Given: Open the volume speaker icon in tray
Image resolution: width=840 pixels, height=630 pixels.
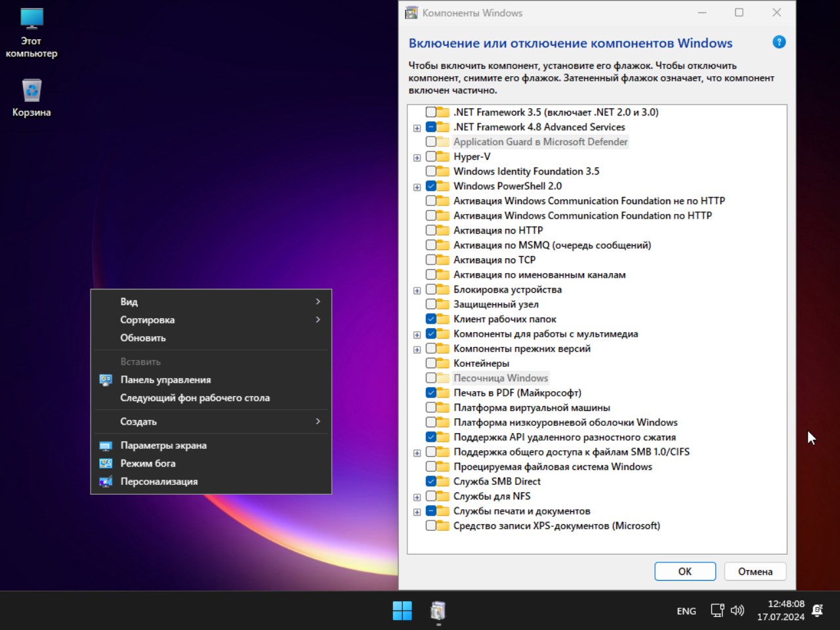Looking at the screenshot, I should click(x=738, y=611).
